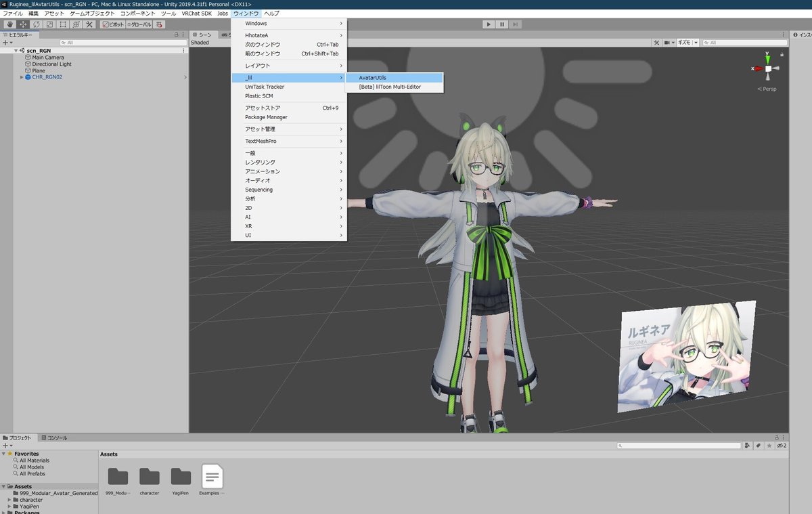The image size is (812, 514).
Task: Click the Step frame button
Action: click(x=516, y=24)
